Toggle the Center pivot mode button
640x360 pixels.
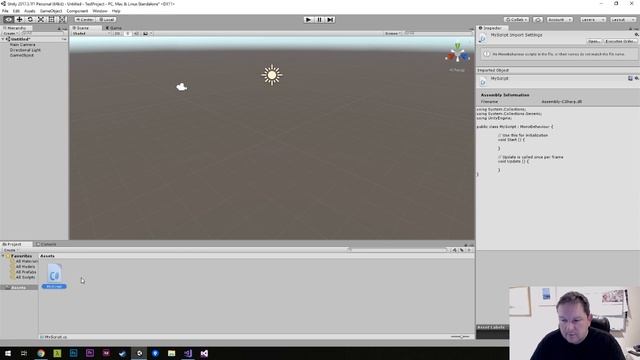(84, 20)
